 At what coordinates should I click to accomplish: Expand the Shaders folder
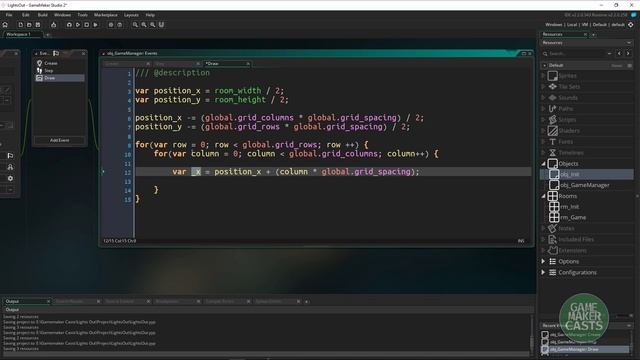click(543, 131)
